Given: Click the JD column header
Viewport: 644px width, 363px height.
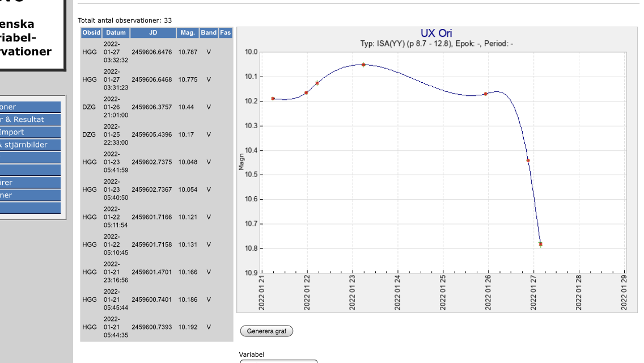Looking at the screenshot, I should pyautogui.click(x=153, y=33).
